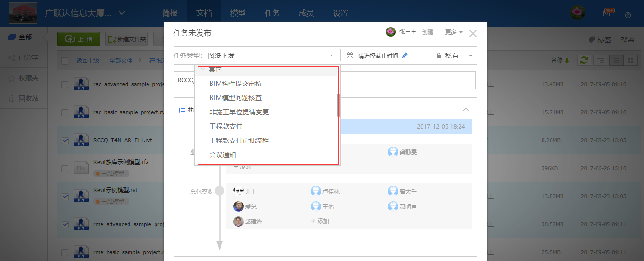
Task: Click 添加 to add a 总包签收 member
Action: (320, 221)
